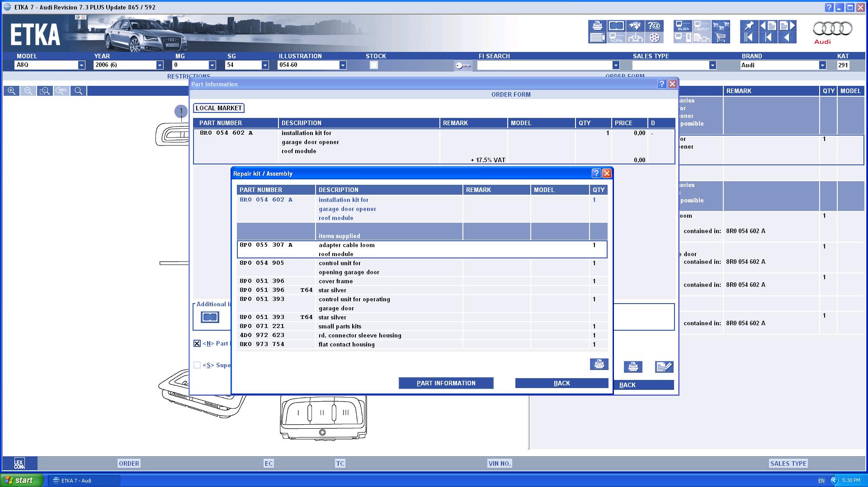Click the plain magnifier icon

click(x=78, y=91)
